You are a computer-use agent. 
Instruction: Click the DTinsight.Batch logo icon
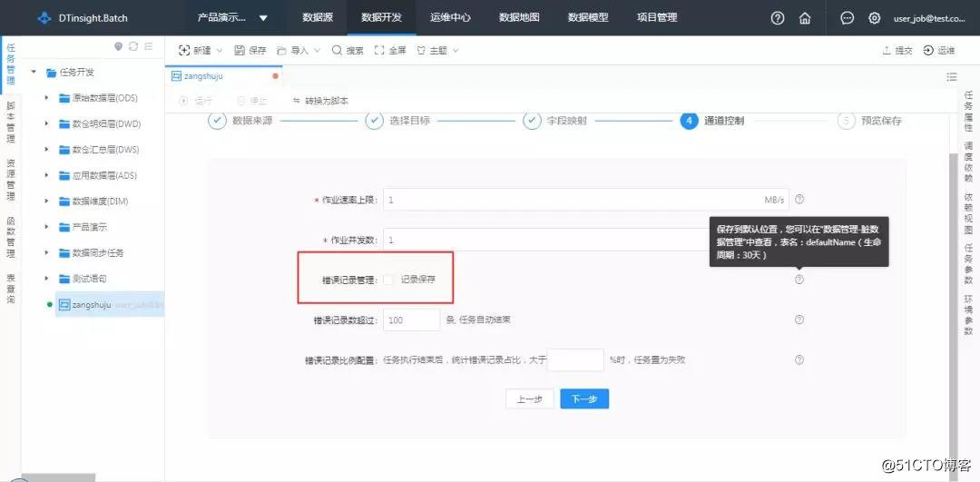pyautogui.click(x=44, y=18)
